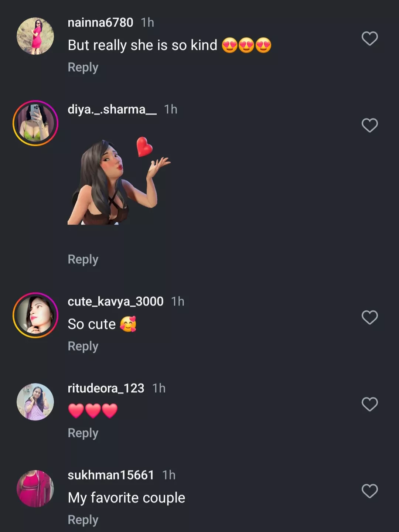Open sukhman15661's profile avatar

click(x=35, y=488)
